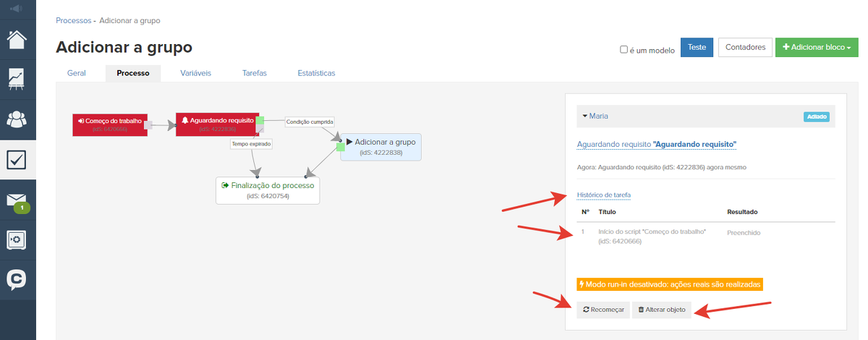Click the blue Teste button

[x=697, y=47]
